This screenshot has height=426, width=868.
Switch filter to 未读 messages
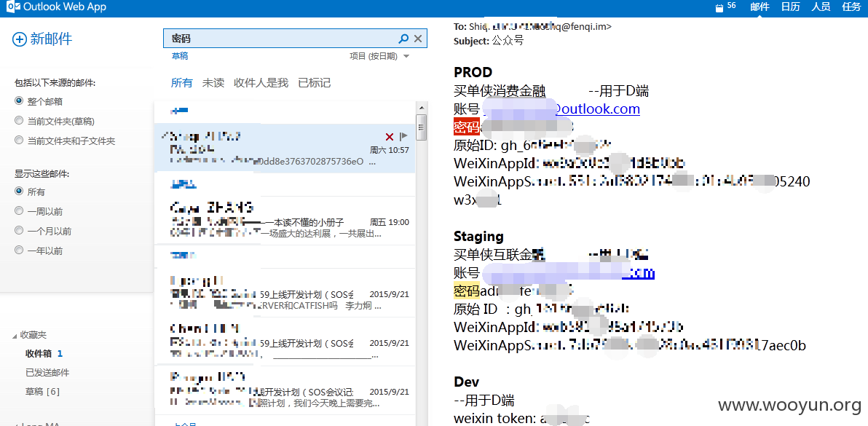(213, 83)
